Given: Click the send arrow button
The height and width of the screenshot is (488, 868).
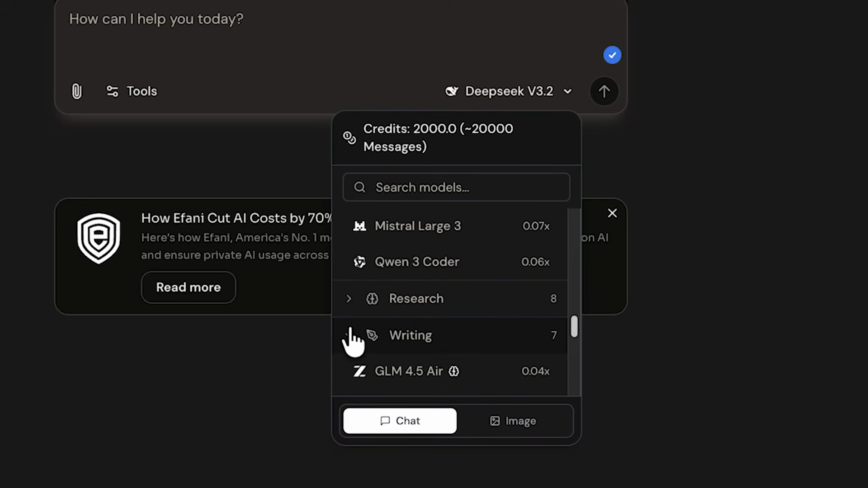Looking at the screenshot, I should point(604,91).
